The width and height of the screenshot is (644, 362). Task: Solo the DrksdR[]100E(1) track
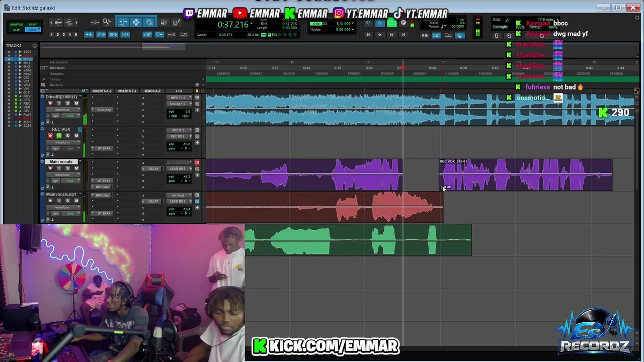pos(67,103)
